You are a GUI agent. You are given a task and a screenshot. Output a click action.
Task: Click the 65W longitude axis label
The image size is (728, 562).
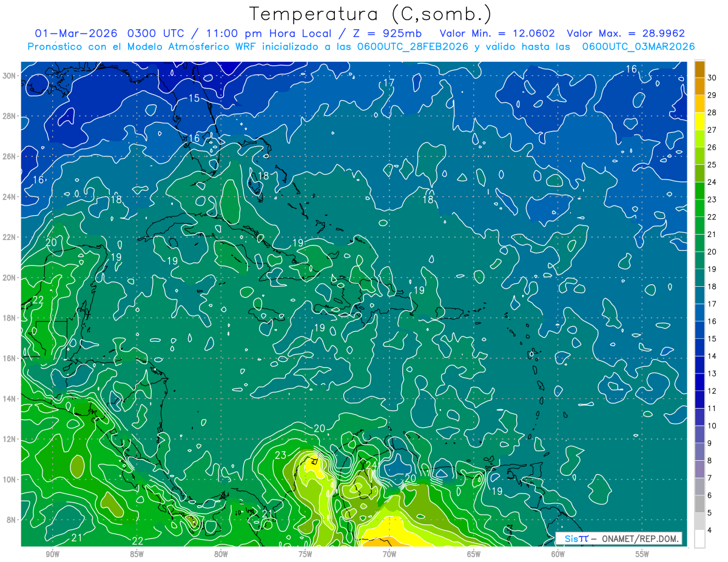coord(474,554)
